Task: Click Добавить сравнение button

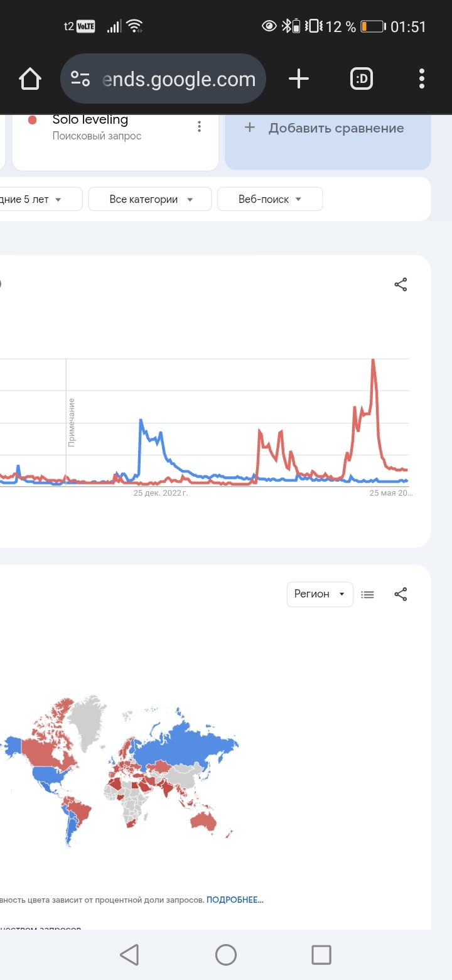Action: click(328, 128)
